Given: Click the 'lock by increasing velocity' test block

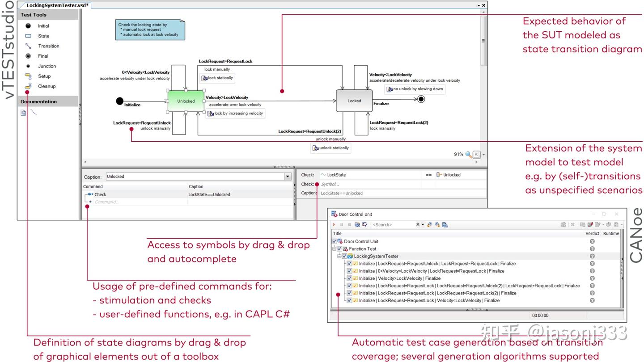Looking at the screenshot, I should tap(236, 114).
